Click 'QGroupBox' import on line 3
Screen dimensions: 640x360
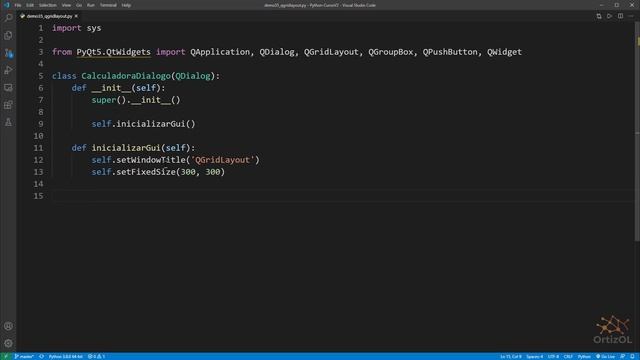pyautogui.click(x=391, y=52)
